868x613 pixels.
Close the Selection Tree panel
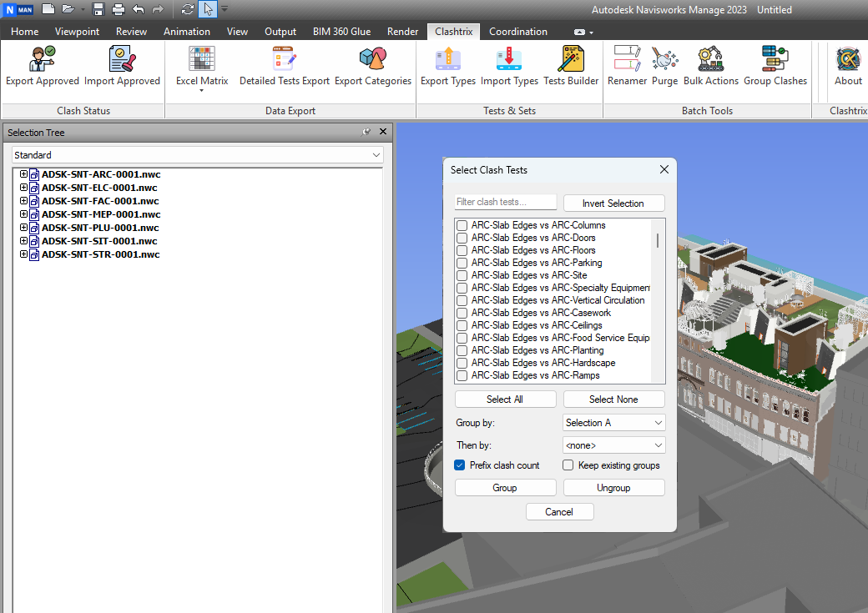coord(382,132)
